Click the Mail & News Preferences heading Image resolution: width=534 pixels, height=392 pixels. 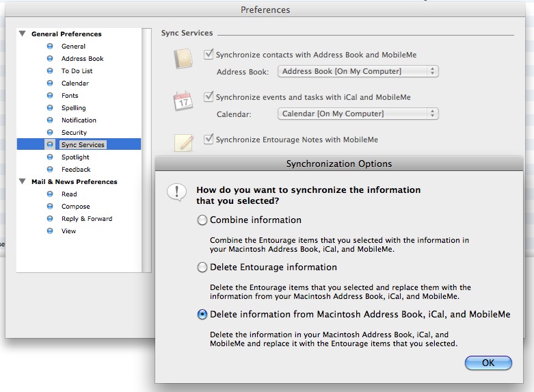(75, 182)
